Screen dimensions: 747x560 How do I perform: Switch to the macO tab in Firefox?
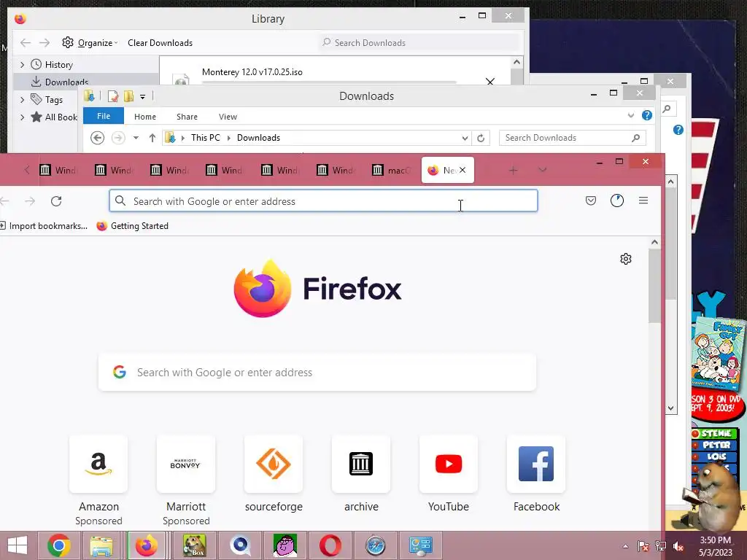pos(392,170)
